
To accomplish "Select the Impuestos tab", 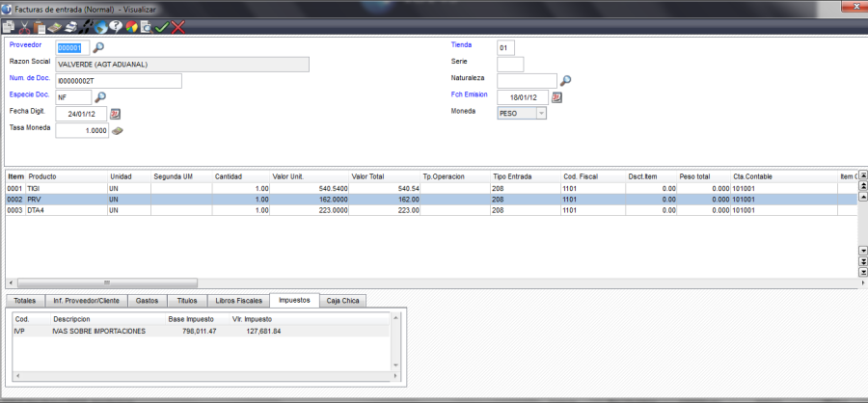I will point(294,300).
